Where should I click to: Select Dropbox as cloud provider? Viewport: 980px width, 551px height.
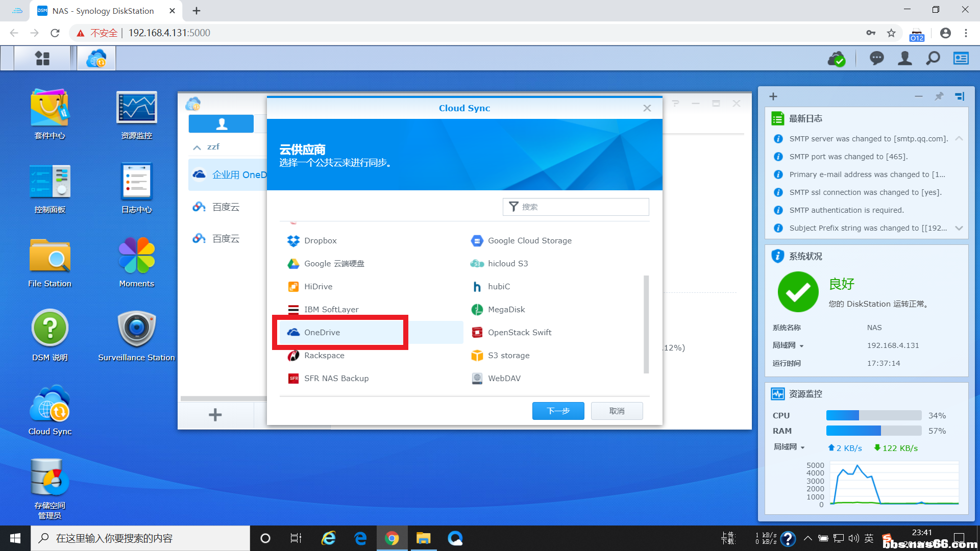(320, 241)
